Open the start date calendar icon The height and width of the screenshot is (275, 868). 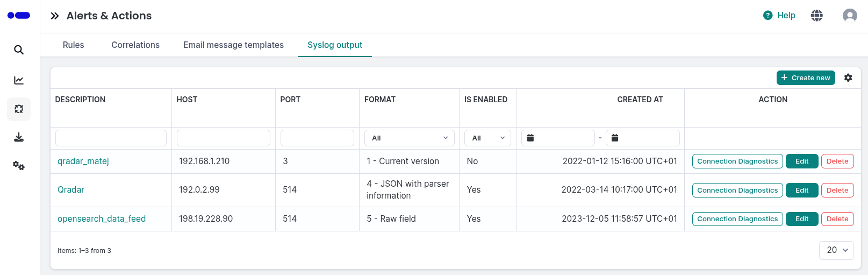click(530, 138)
